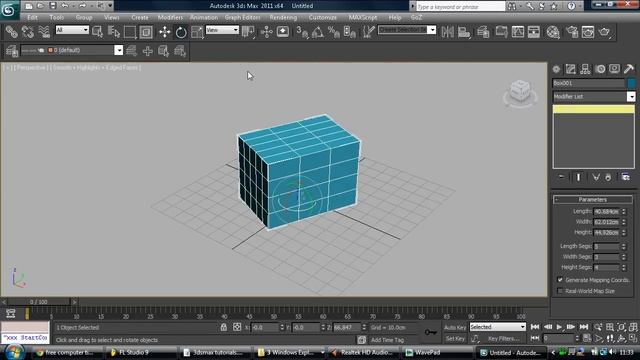This screenshot has width=640, height=360.
Task: Open the selection filter All dropdown
Action: [72, 30]
